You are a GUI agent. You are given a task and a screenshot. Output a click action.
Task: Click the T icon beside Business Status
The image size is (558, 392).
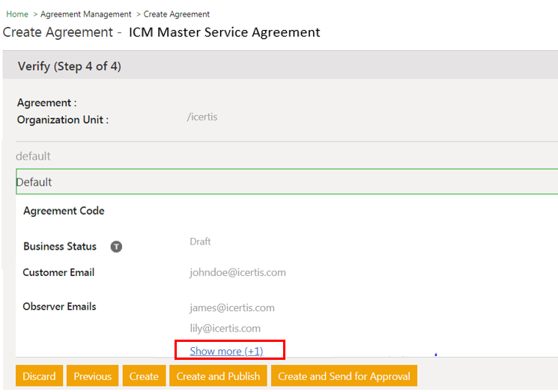pyautogui.click(x=116, y=246)
